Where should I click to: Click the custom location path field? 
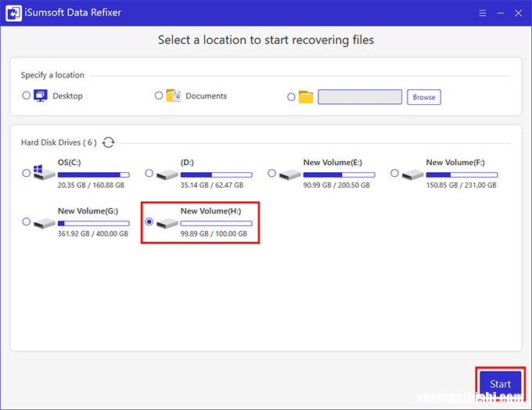click(x=360, y=97)
